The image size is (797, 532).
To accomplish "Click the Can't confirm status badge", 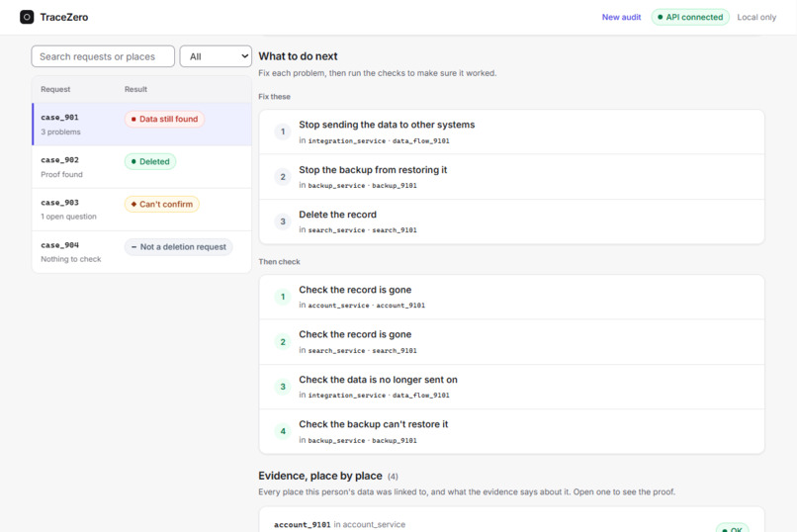I will click(x=161, y=205).
